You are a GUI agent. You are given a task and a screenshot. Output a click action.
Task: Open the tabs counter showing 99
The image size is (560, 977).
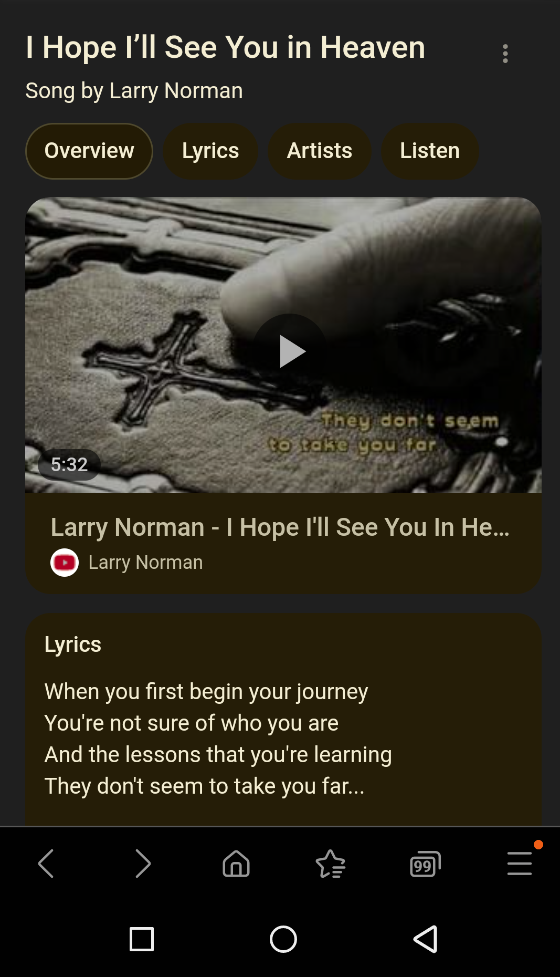[x=425, y=864]
